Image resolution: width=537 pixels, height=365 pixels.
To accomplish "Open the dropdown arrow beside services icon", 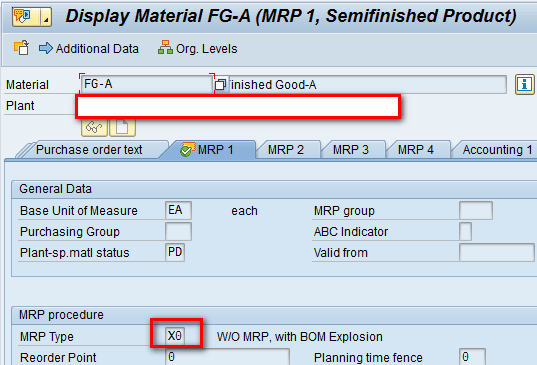I will click(46, 16).
